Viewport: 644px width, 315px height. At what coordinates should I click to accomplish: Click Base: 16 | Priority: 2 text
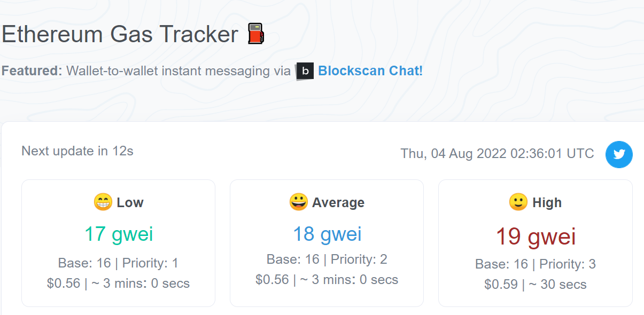coord(327,259)
